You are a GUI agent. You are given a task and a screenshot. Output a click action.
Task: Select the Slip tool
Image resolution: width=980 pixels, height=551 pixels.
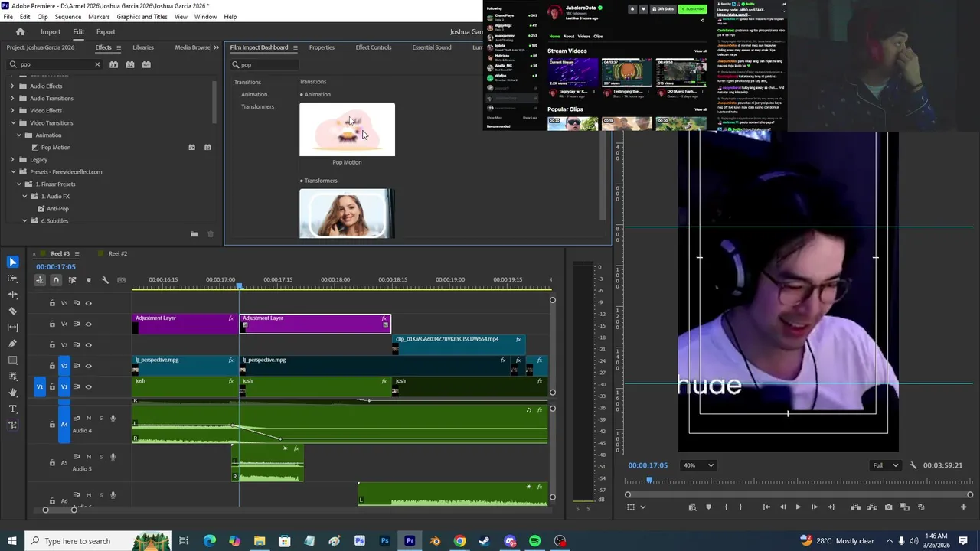tap(12, 327)
